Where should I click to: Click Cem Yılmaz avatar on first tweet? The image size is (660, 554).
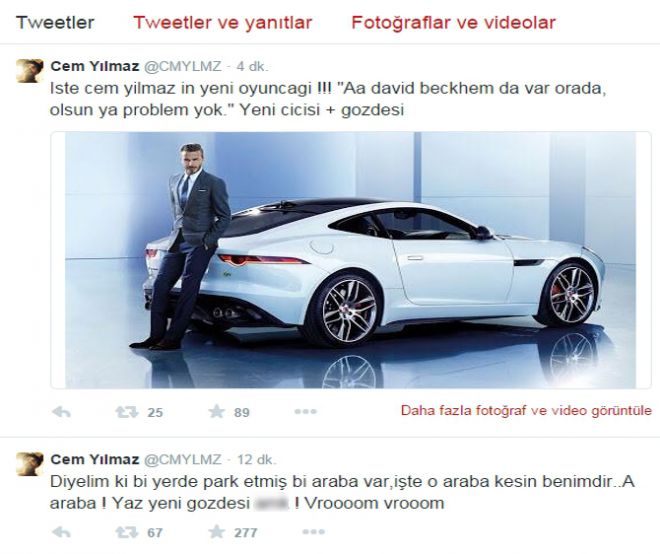coord(29,71)
